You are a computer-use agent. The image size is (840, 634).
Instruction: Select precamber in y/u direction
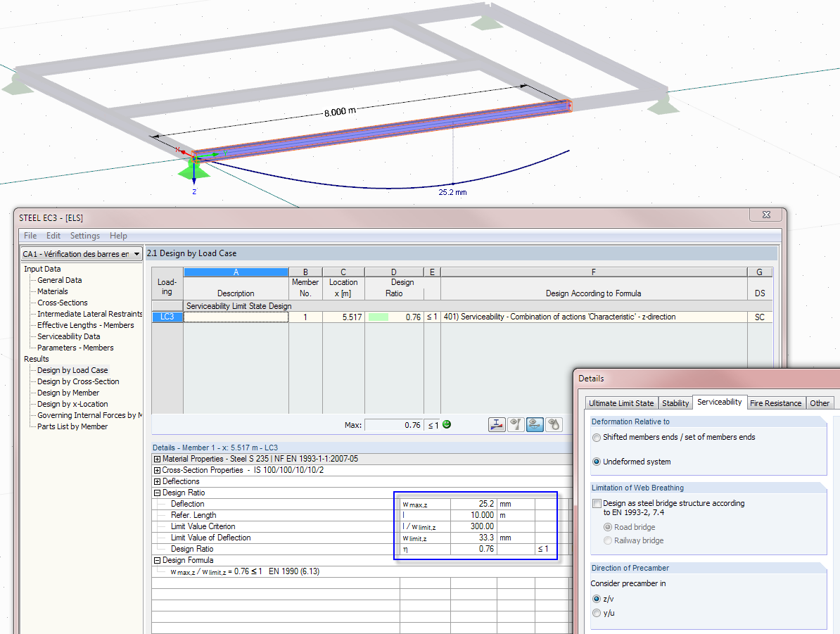(x=597, y=613)
